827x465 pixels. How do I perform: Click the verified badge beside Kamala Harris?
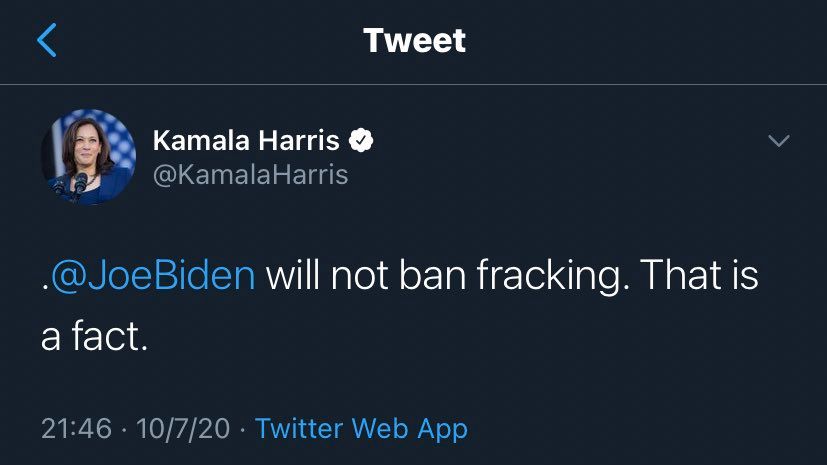361,141
